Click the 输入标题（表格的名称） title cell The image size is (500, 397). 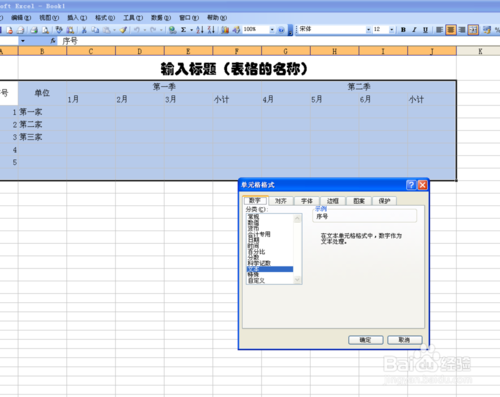pyautogui.click(x=234, y=68)
